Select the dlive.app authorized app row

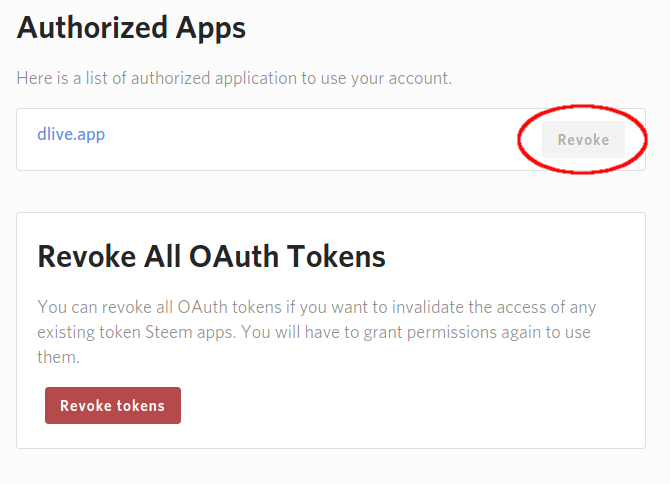point(331,139)
